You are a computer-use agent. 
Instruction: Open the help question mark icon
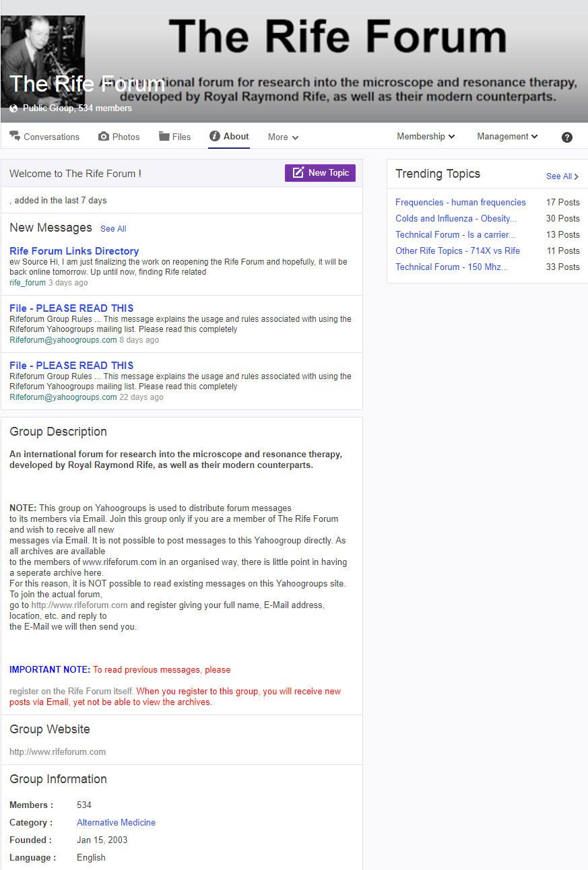567,137
